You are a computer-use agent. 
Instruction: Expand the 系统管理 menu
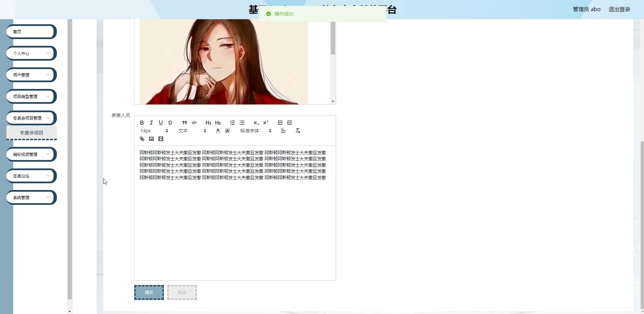(x=31, y=197)
